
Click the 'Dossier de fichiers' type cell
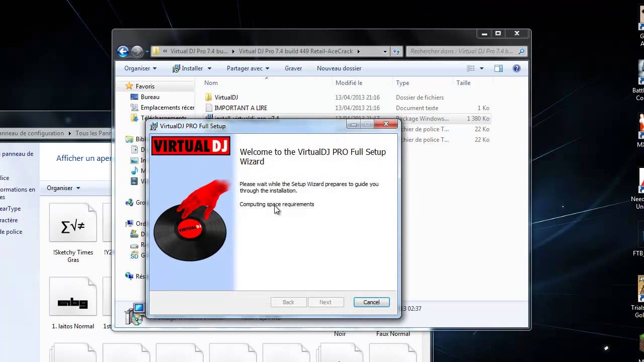coord(420,98)
